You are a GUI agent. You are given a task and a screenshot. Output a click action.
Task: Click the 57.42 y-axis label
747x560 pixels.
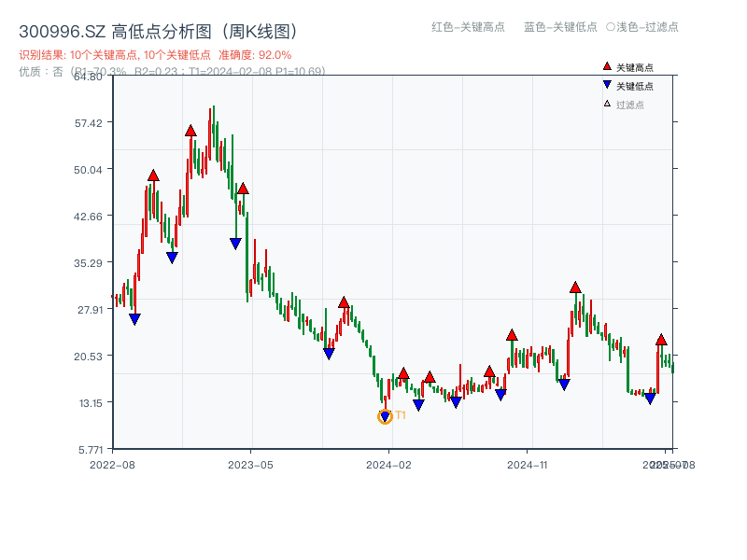(88, 123)
